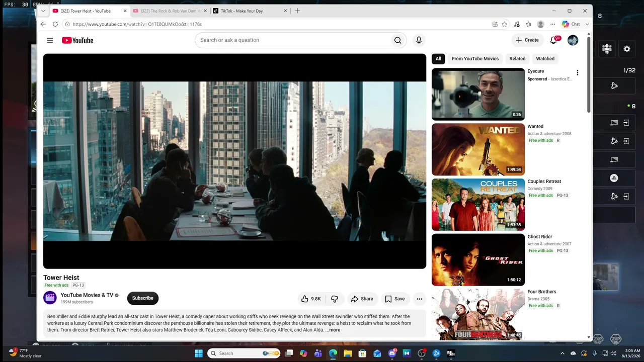This screenshot has width=644, height=362.
Task: Add this page to favorites star
Action: coord(504,24)
